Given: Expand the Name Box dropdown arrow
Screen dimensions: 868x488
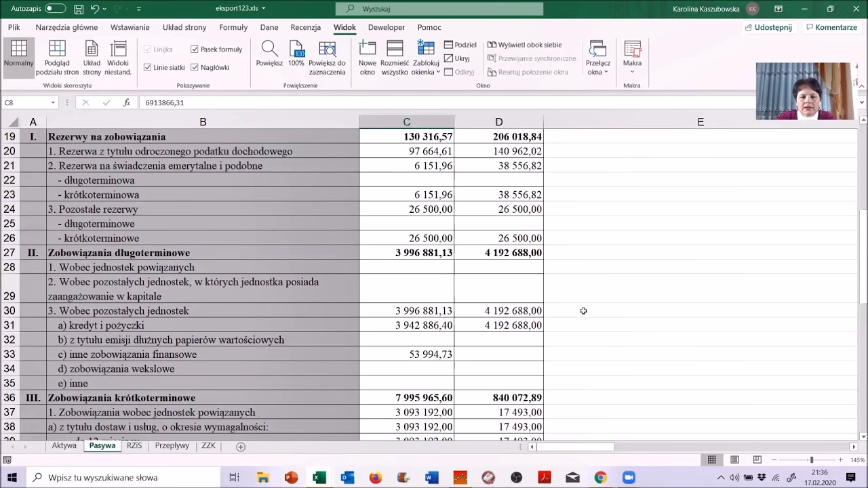Looking at the screenshot, I should click(x=53, y=103).
